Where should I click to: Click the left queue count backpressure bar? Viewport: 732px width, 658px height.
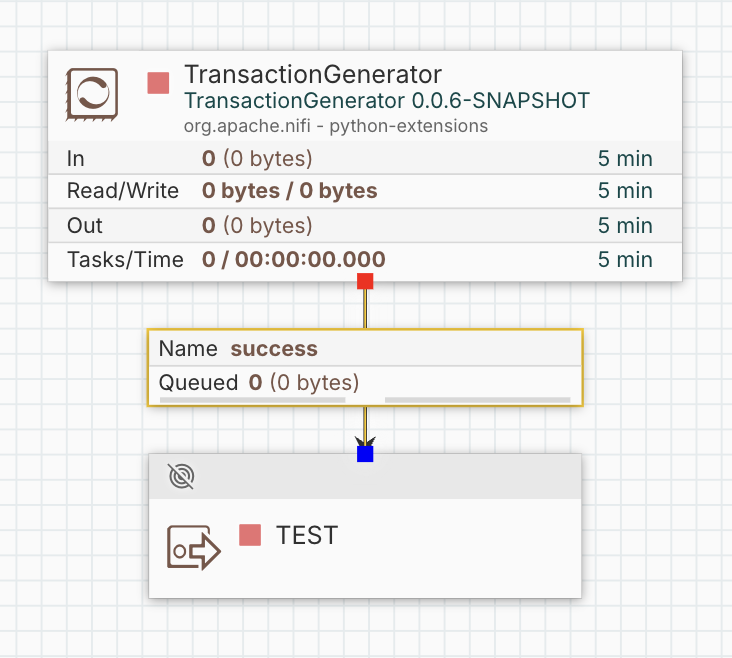[x=253, y=400]
